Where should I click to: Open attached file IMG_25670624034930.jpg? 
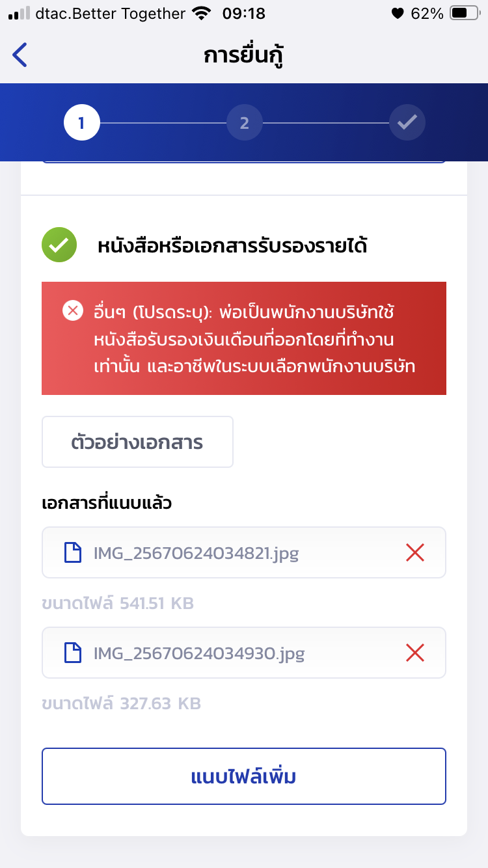tap(198, 653)
